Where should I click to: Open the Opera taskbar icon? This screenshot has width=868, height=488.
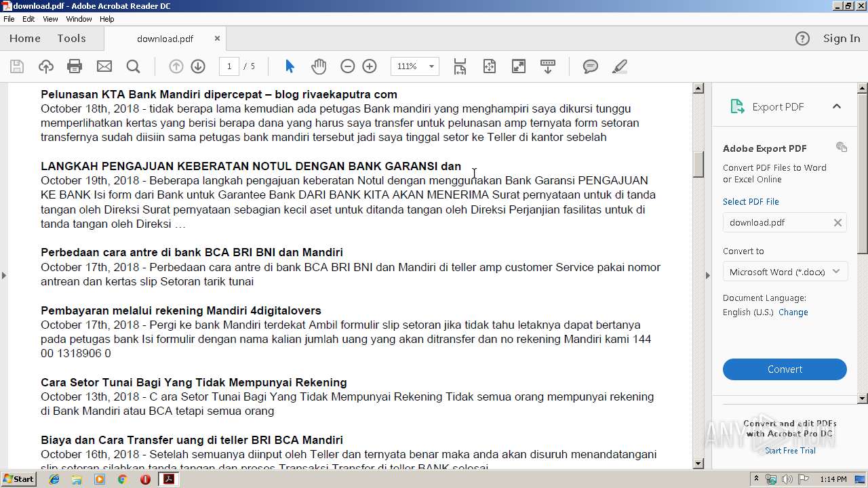point(145,479)
